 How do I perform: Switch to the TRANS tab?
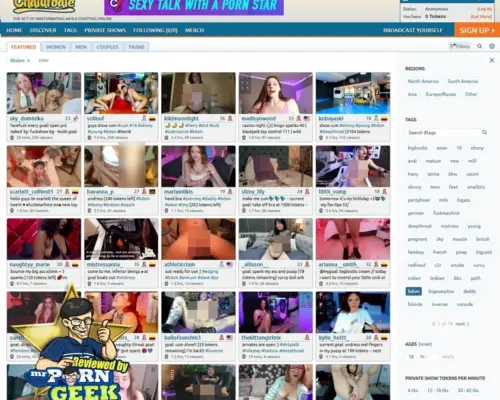coord(136,47)
